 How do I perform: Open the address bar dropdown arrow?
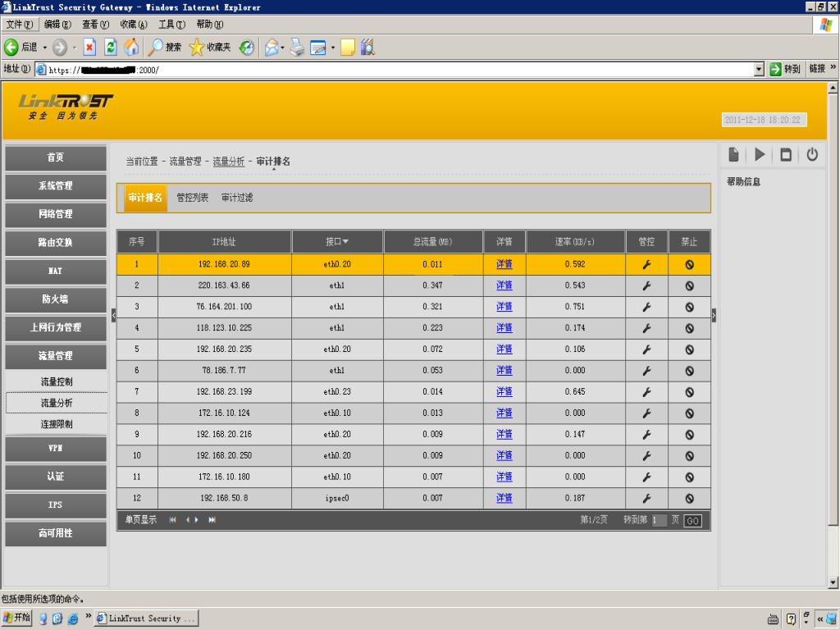click(759, 69)
